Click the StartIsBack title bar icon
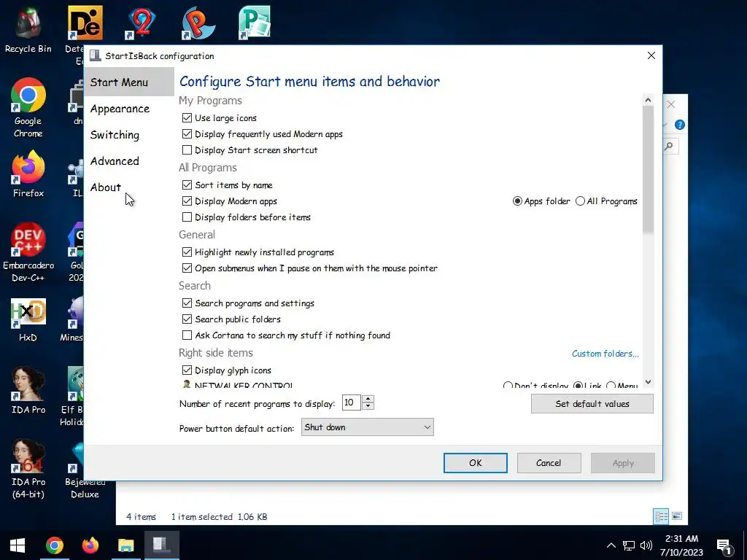Screen dimensions: 747x560 [96, 55]
